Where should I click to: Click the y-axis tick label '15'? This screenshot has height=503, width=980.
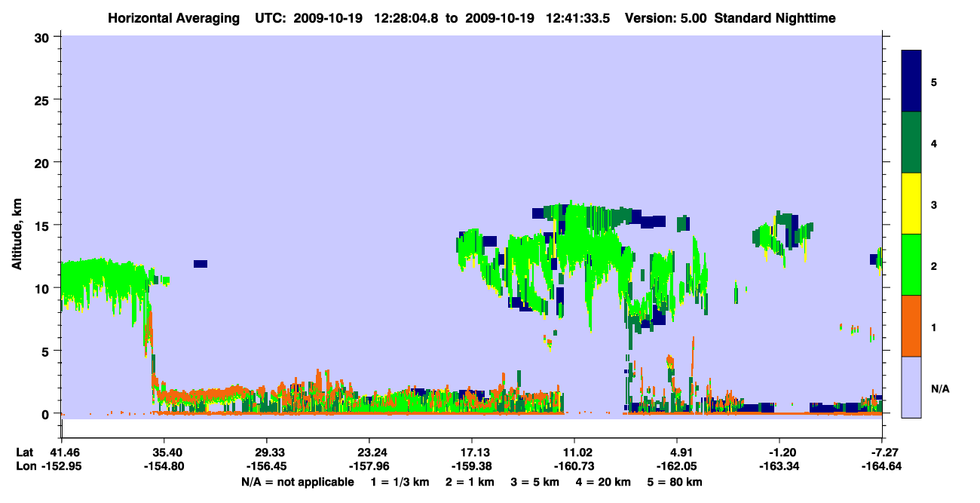(44, 225)
